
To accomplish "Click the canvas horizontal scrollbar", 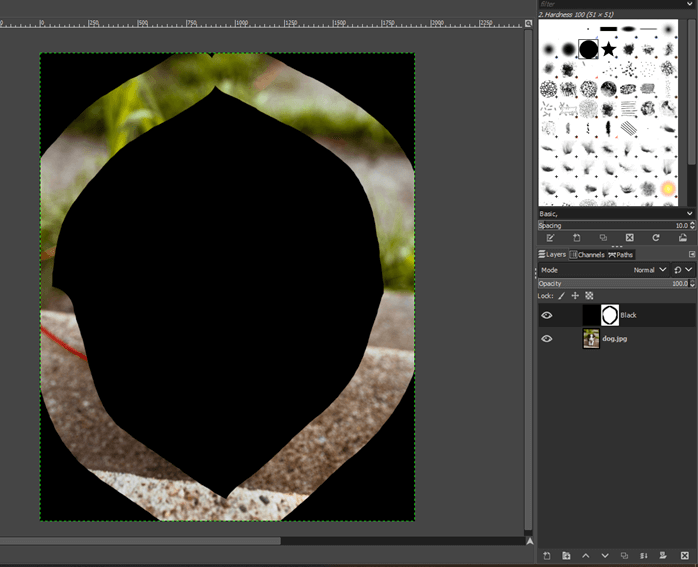I will click(x=140, y=541).
